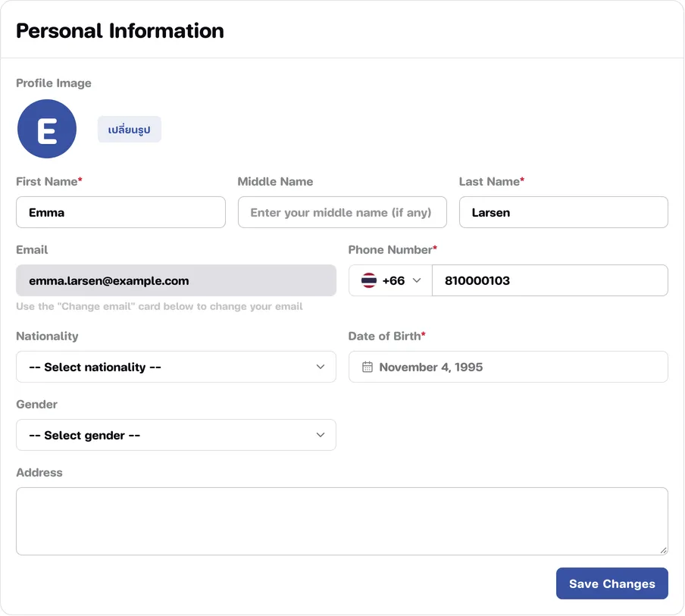
Task: Open the +66 country code dropdown
Action: [390, 280]
